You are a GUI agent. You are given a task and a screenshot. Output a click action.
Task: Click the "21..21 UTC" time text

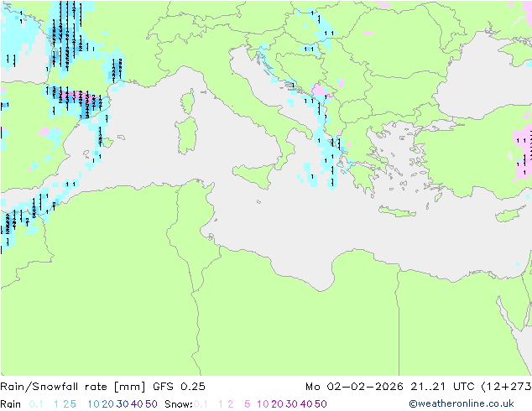coord(442,387)
